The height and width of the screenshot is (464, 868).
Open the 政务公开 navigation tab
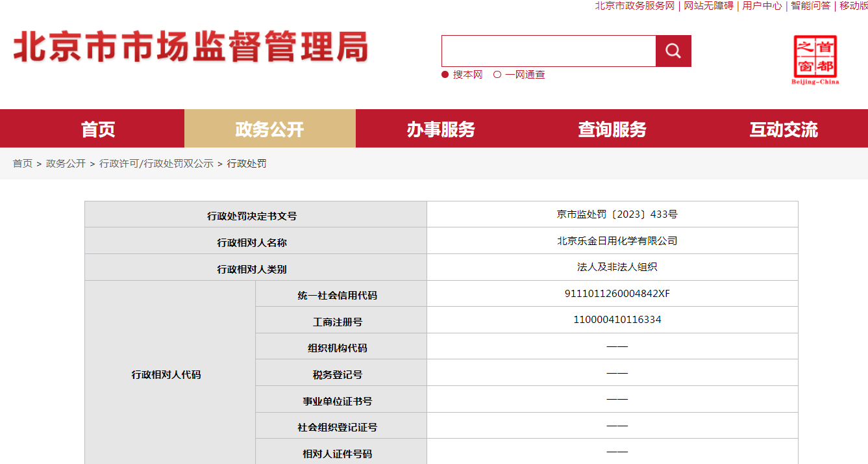coord(270,129)
